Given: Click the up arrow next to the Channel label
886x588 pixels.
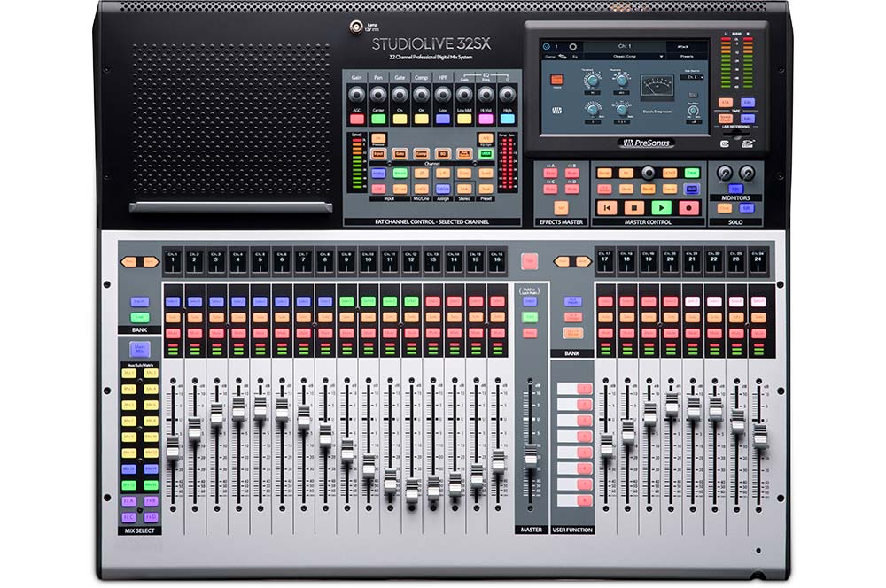Looking at the screenshot, I should pyautogui.click(x=389, y=164).
